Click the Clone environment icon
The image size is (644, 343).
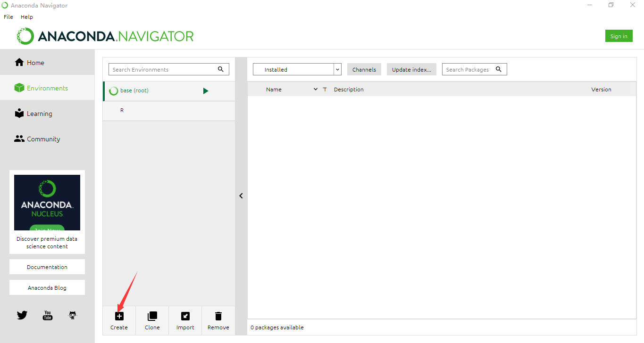click(x=152, y=316)
